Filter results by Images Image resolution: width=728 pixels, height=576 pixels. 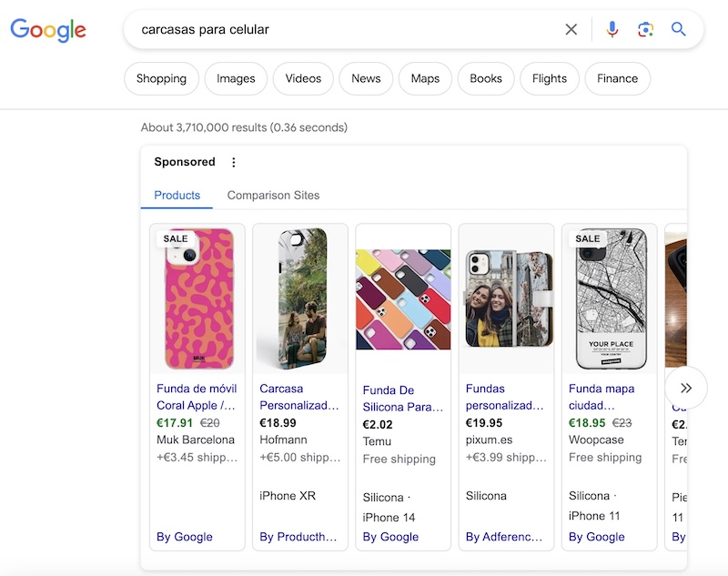(236, 78)
